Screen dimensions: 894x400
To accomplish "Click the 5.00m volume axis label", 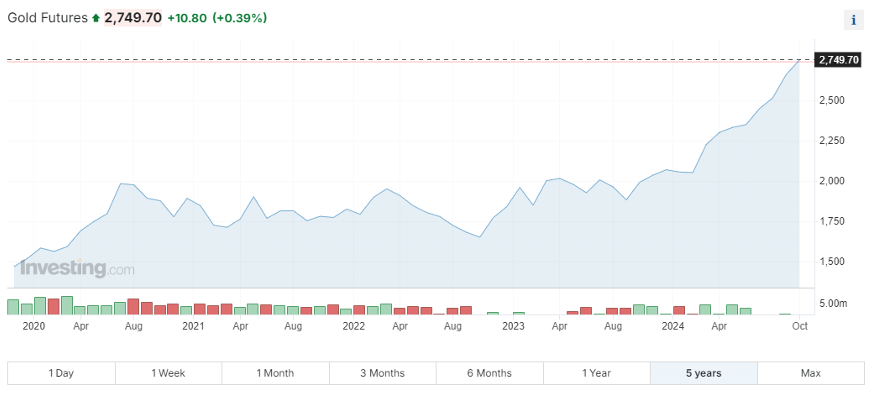I will tap(834, 303).
